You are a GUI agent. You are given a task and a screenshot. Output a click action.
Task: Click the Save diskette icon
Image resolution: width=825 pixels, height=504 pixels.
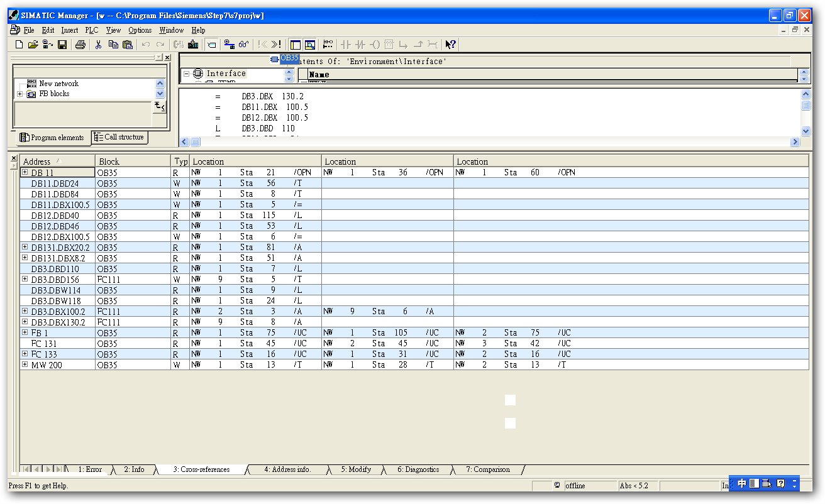(62, 45)
